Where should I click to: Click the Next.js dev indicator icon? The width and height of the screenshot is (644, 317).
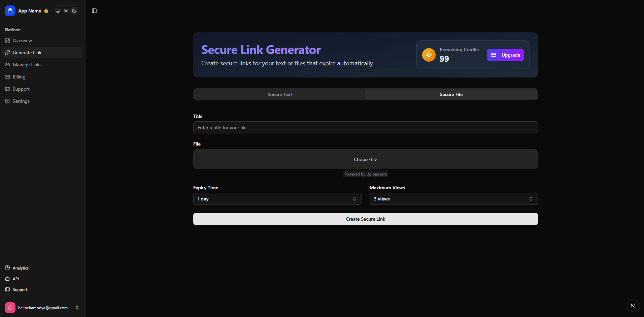tap(633, 306)
